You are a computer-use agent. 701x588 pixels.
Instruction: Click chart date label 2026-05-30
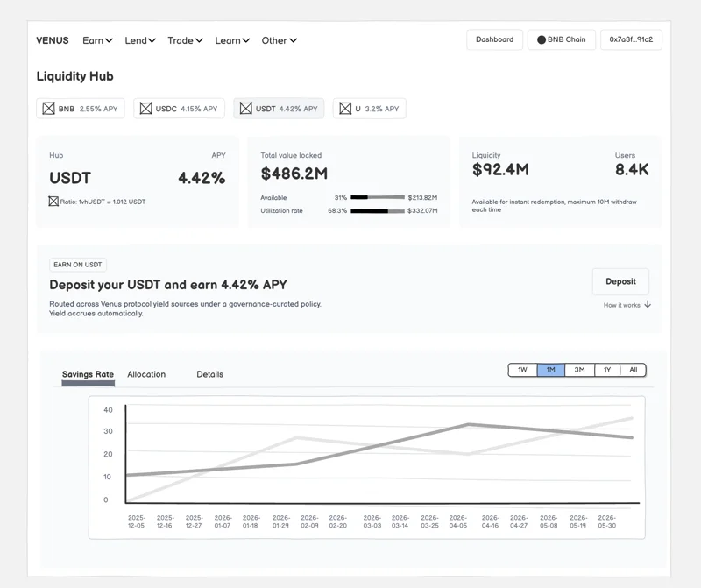click(x=606, y=521)
